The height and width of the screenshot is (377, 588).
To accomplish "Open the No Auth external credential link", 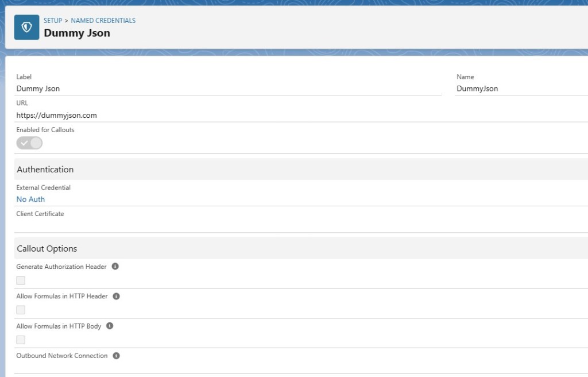I will (30, 199).
